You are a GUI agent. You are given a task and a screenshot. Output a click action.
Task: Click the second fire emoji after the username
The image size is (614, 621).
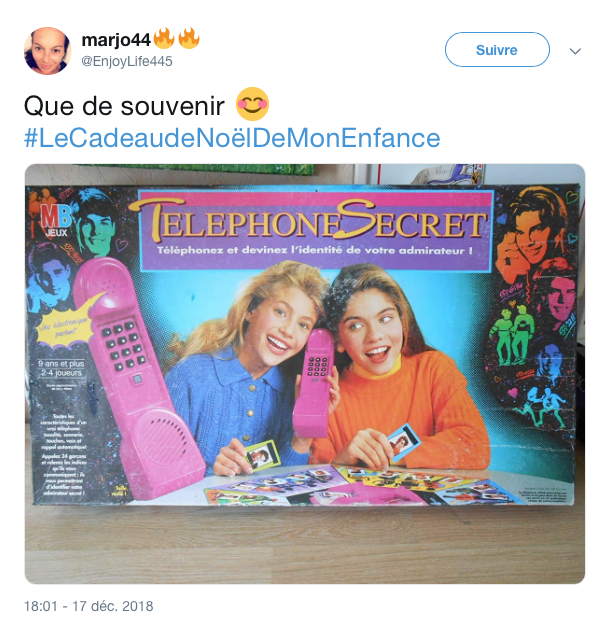pos(189,38)
